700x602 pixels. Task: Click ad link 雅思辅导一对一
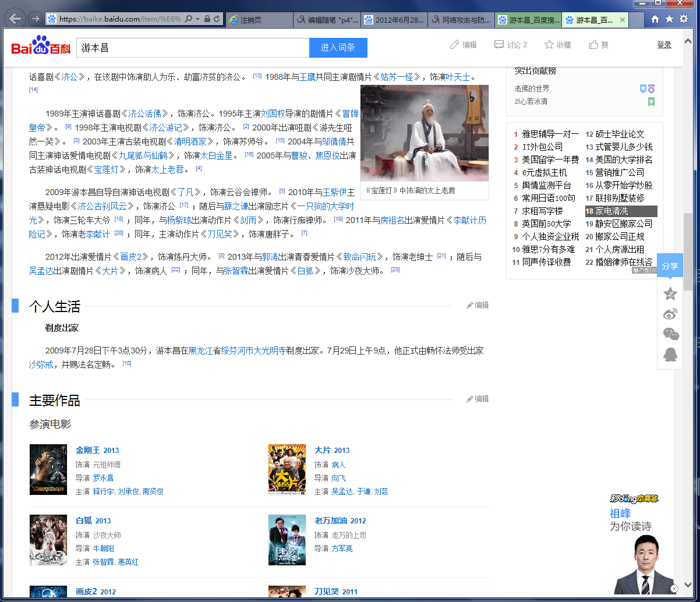pos(550,134)
